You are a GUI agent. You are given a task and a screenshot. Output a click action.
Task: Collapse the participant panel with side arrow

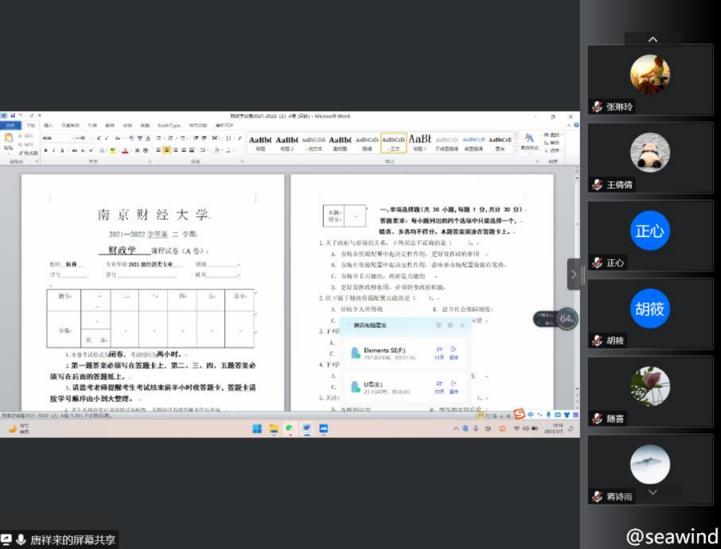click(x=574, y=274)
